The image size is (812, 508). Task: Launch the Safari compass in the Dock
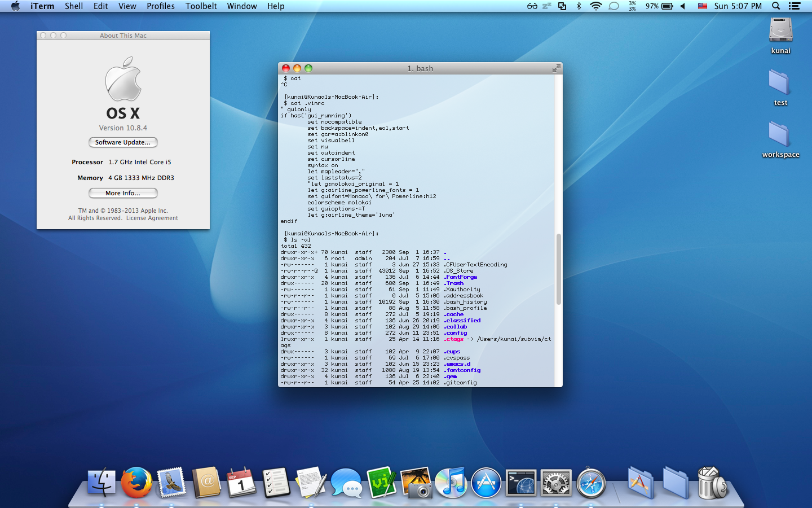[591, 483]
